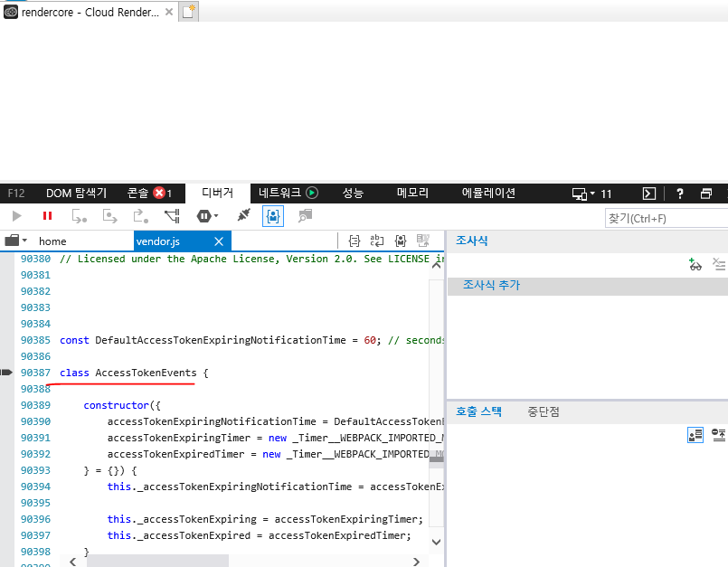
Task: Close the rendercore browser tab
Action: coord(169,12)
